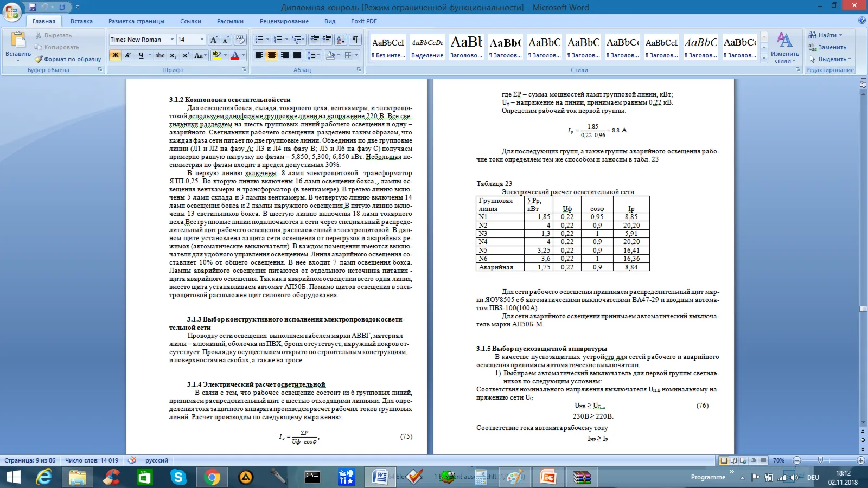The height and width of the screenshot is (488, 868).
Task: Click the superscript icon
Action: coord(186,55)
